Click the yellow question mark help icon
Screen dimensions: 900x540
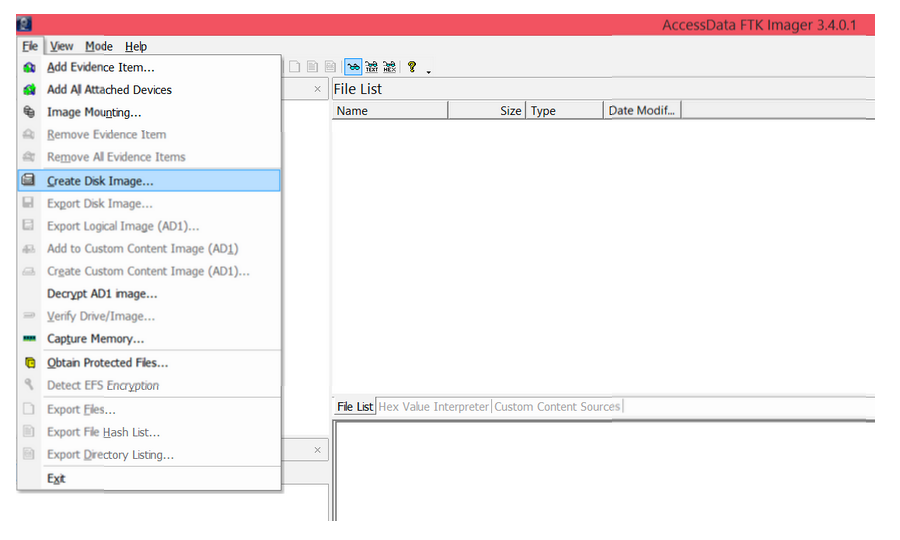411,67
